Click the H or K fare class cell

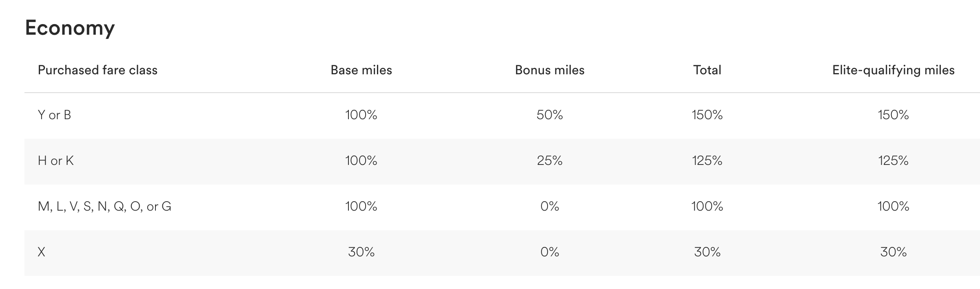tap(55, 161)
